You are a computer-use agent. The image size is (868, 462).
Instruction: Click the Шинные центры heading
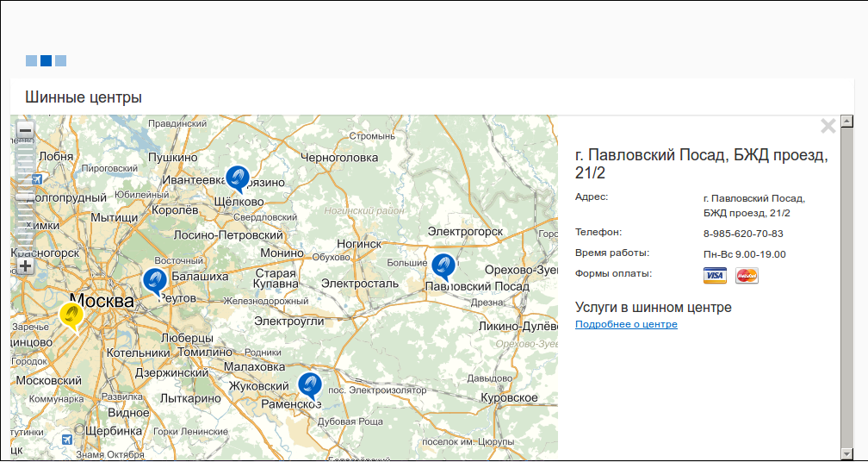[x=84, y=97]
